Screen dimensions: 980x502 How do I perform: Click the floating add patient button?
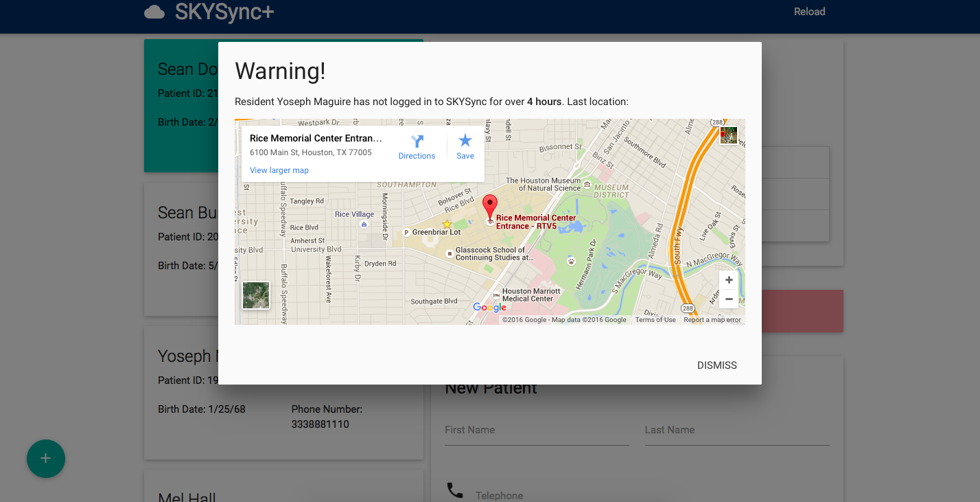(46, 458)
